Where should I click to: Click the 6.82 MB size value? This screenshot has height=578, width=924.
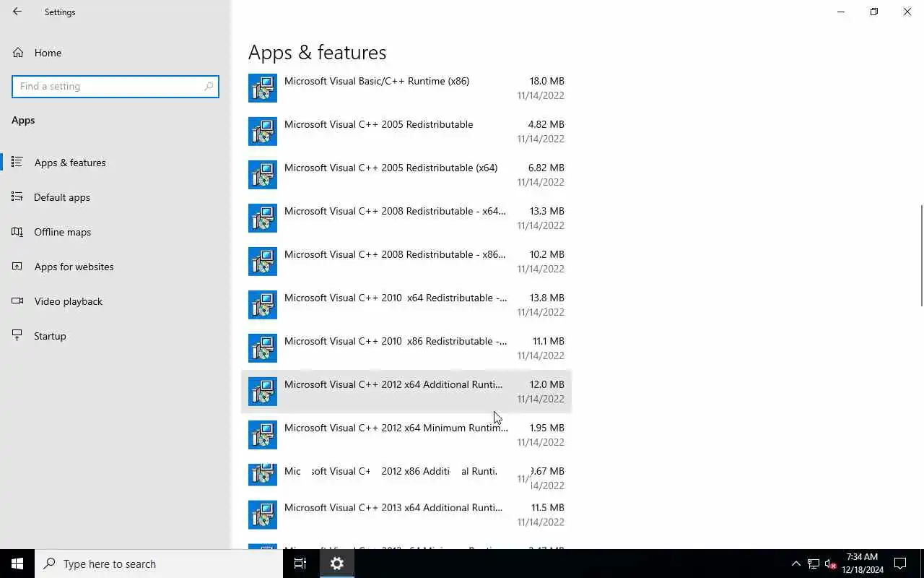pos(546,168)
